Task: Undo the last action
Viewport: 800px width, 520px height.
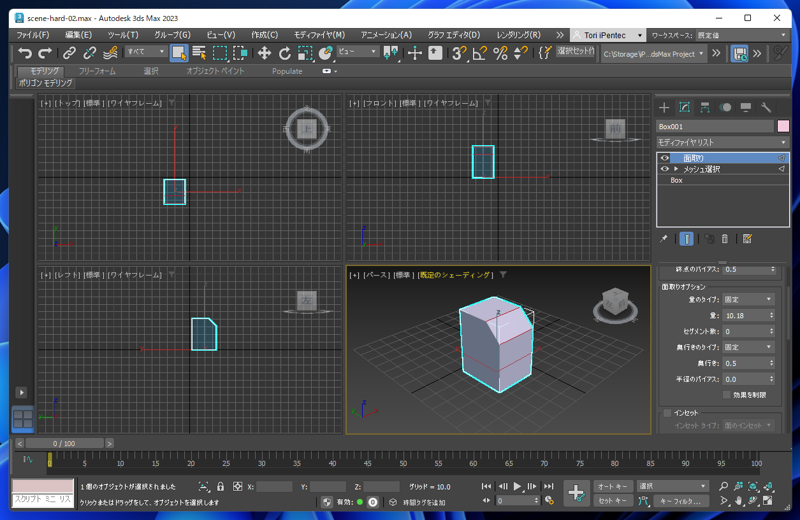Action: pos(24,53)
